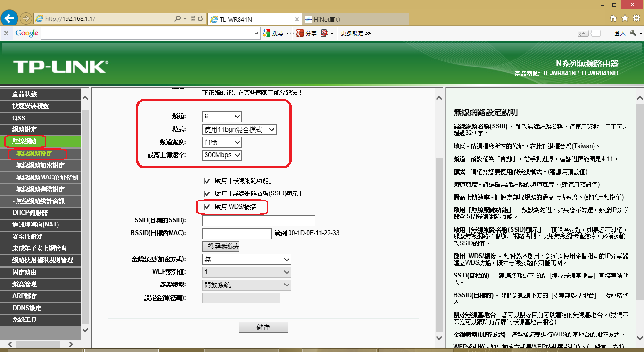Viewport: 644px width, 352px height.
Task: Click the 搜尋無線基地台 button
Action: 221,246
